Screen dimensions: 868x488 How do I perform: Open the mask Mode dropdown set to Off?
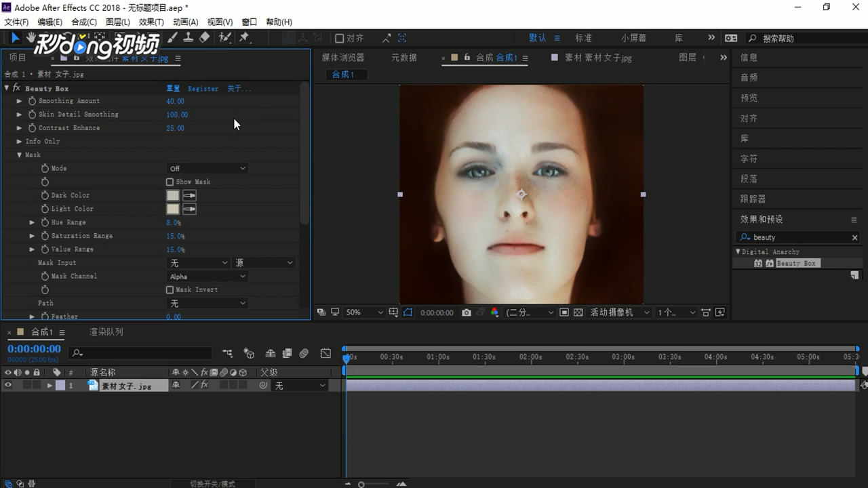(x=207, y=168)
